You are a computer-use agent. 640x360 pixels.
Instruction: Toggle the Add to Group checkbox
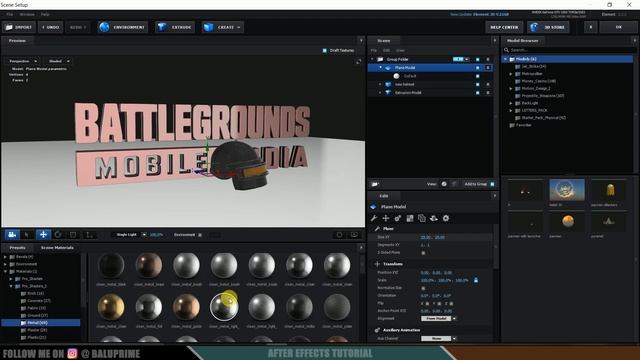tap(492, 184)
